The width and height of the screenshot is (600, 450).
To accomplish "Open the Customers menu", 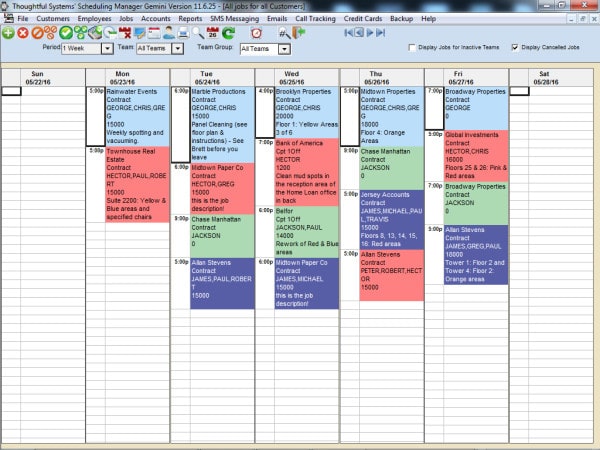I will pyautogui.click(x=53, y=19).
